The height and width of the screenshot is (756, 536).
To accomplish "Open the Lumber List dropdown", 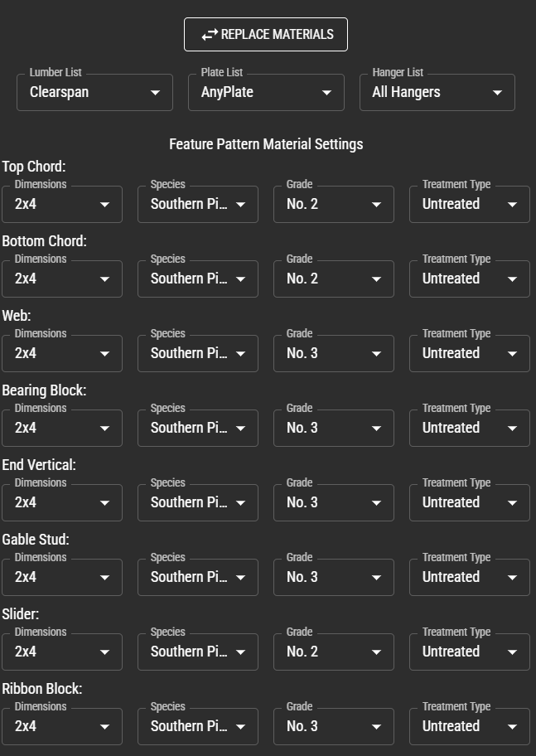I will (95, 92).
